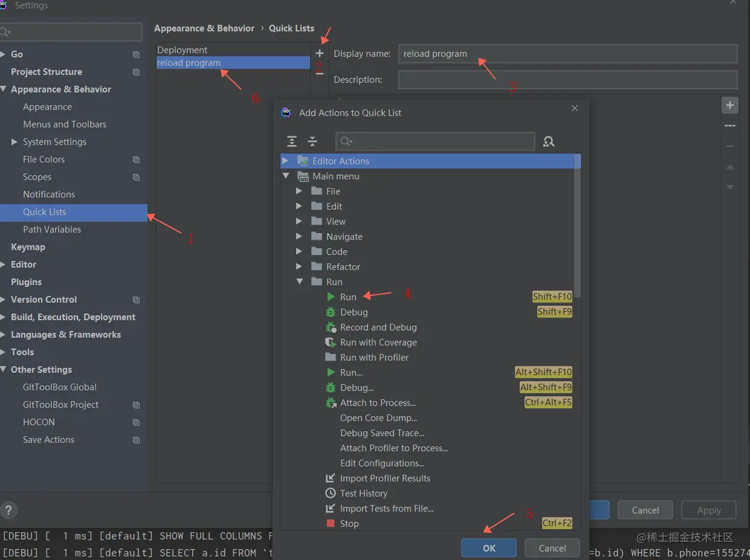Click project-level icon beside Save Actions

[x=136, y=440]
